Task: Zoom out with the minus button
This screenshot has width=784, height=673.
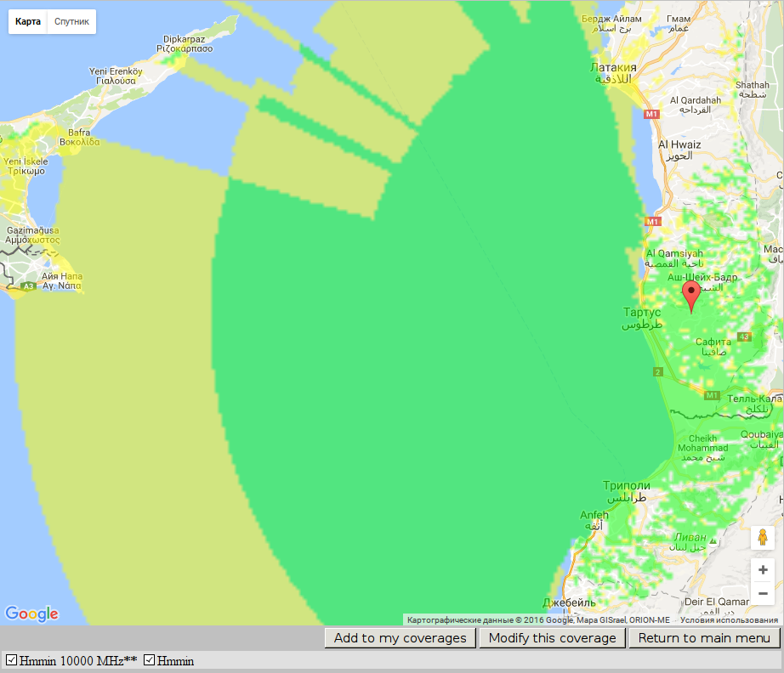Action: (x=762, y=593)
